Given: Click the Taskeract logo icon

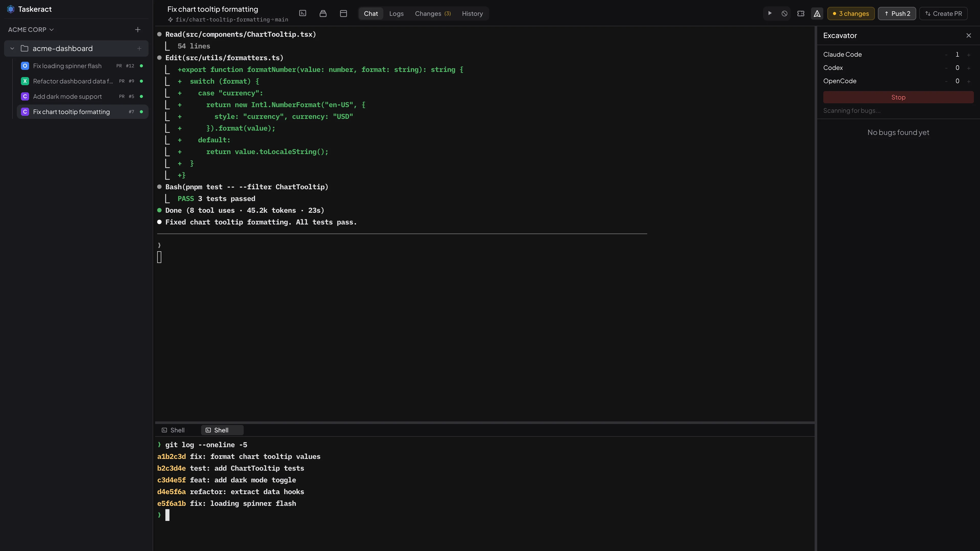Looking at the screenshot, I should coord(11,9).
